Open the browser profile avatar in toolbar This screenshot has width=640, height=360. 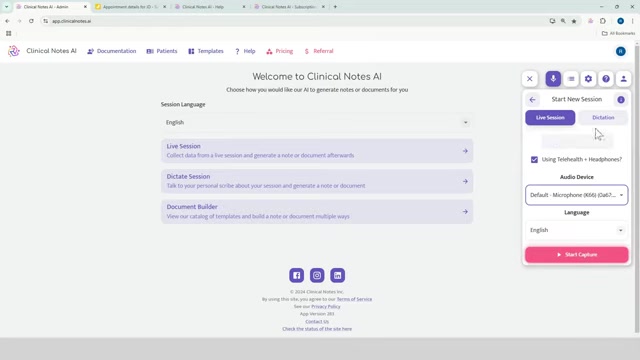tap(620, 21)
